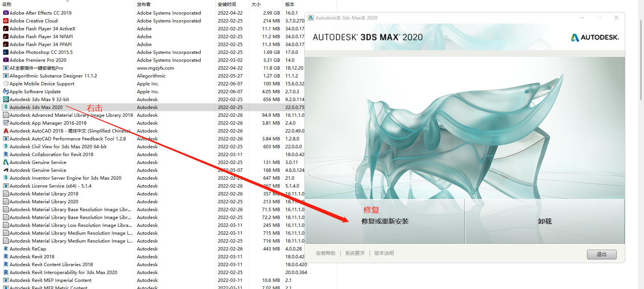
Task: Click the program list vertical scrollbar
Action: (641, 60)
